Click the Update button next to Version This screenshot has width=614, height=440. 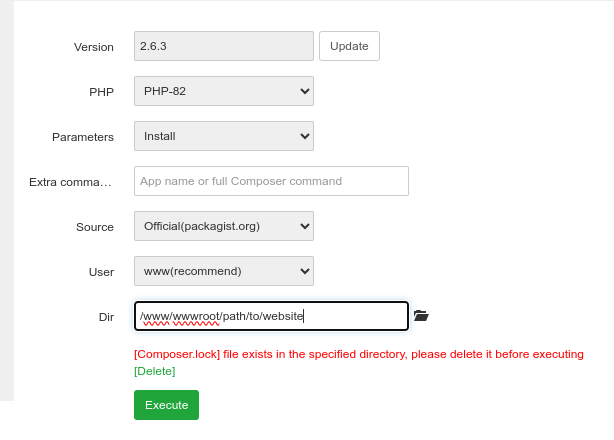(x=349, y=46)
